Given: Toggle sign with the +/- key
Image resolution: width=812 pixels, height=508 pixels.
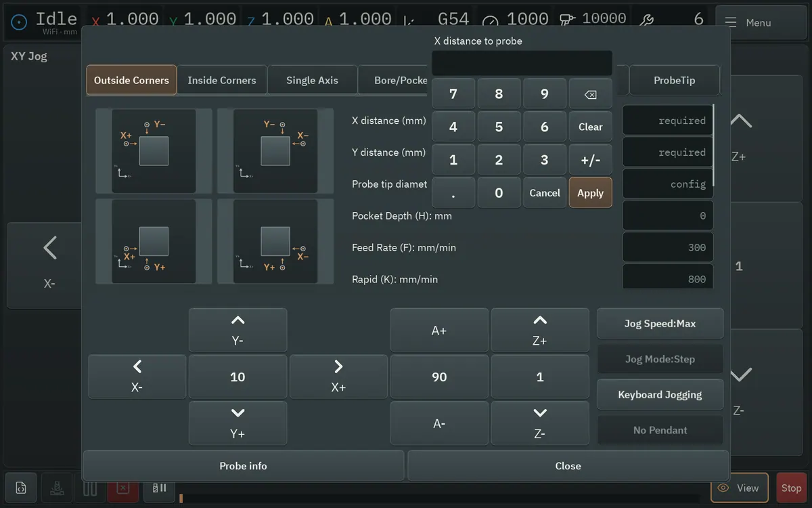Looking at the screenshot, I should point(590,160).
